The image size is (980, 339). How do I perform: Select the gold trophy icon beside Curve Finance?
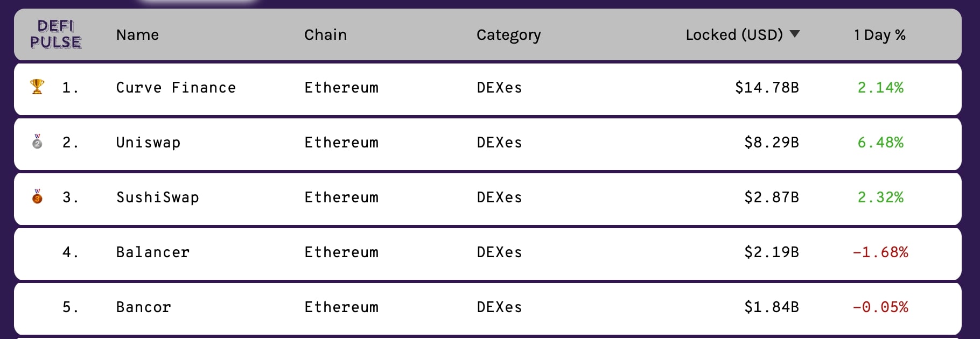pyautogui.click(x=36, y=86)
